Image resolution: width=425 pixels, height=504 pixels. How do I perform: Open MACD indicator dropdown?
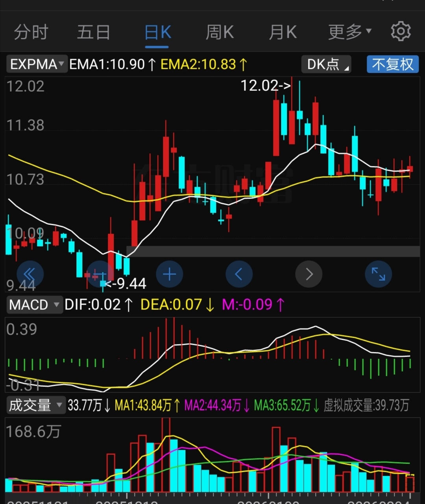pos(34,305)
